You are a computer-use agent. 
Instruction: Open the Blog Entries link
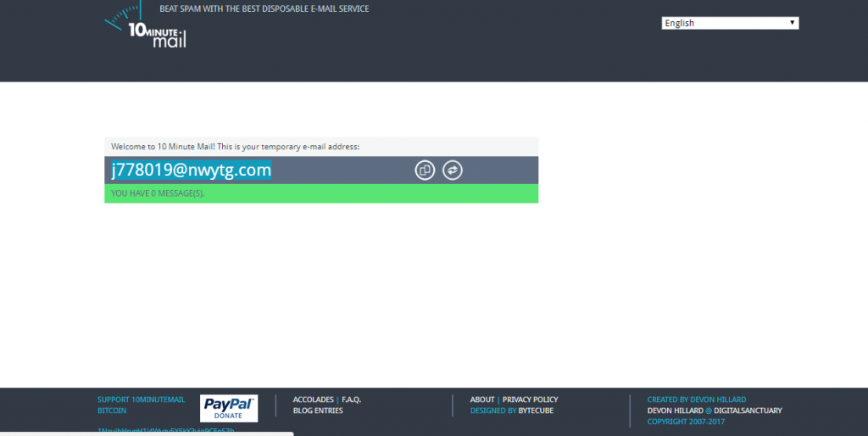[x=318, y=411]
